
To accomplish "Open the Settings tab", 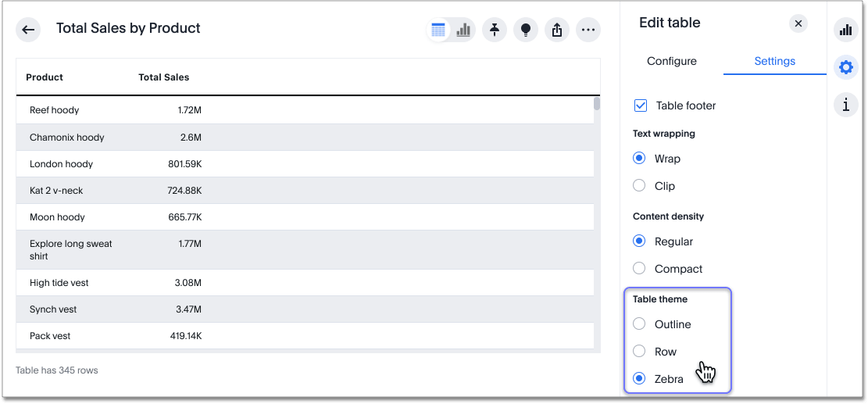I will 774,61.
